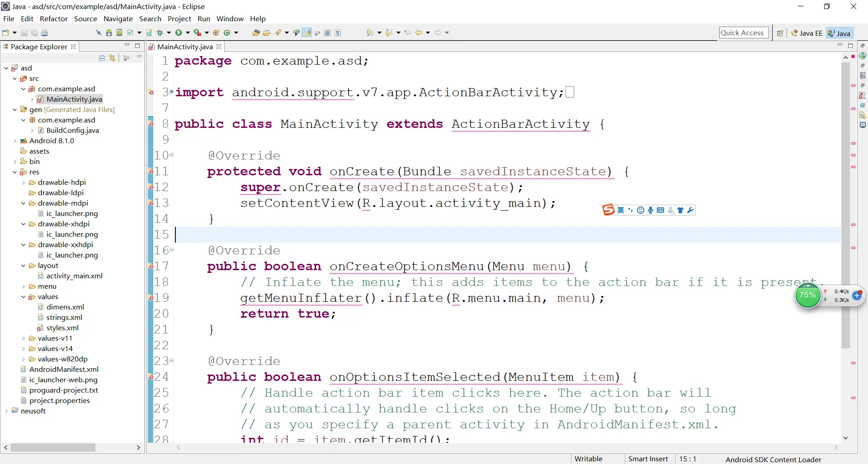Collapse the asd project node

pyautogui.click(x=6, y=68)
